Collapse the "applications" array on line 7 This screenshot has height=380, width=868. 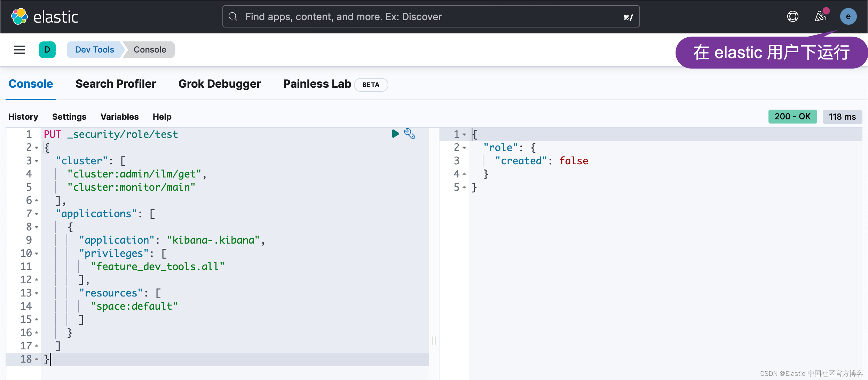pyautogui.click(x=37, y=214)
